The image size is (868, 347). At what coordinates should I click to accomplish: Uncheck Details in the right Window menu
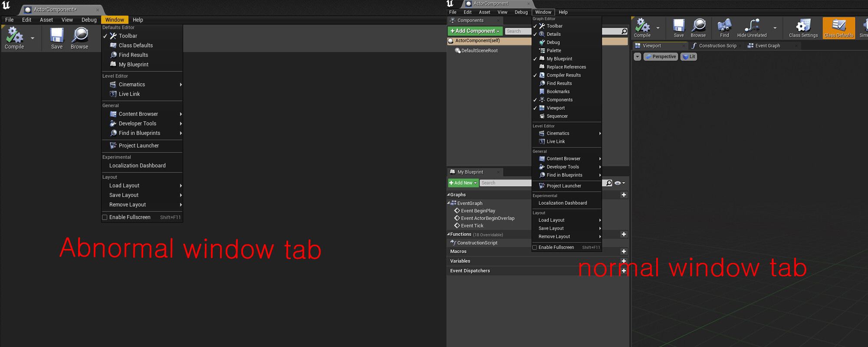click(567, 34)
